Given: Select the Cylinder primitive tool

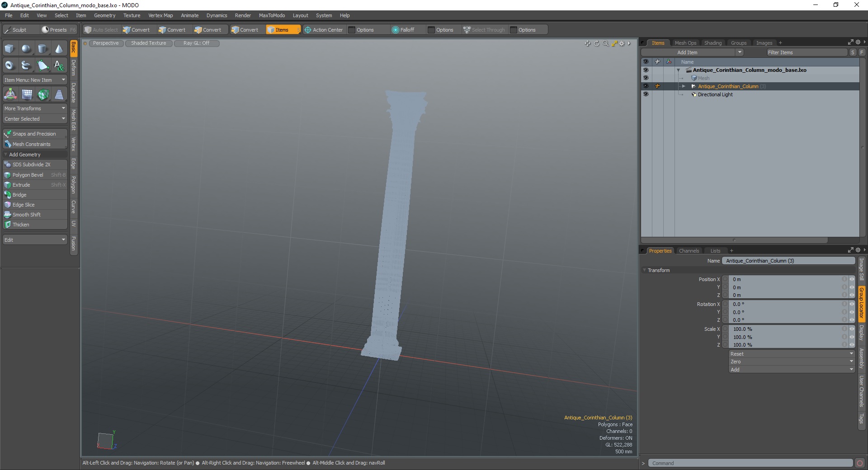Looking at the screenshot, I should point(42,49).
